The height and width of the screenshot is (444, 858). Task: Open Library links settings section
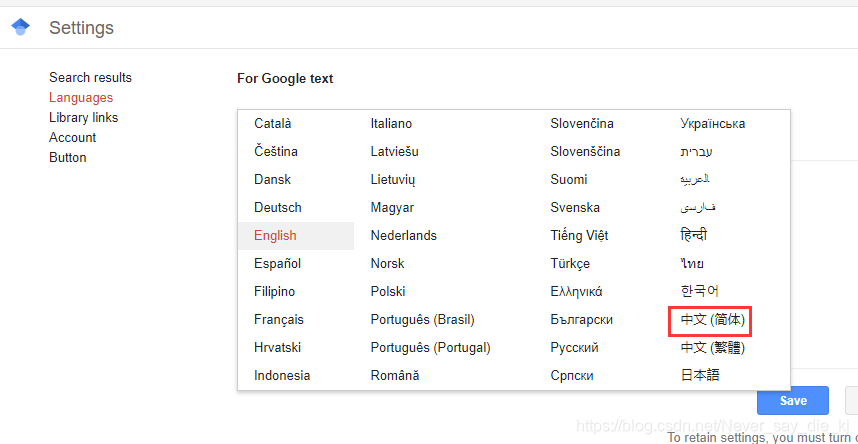tap(84, 118)
